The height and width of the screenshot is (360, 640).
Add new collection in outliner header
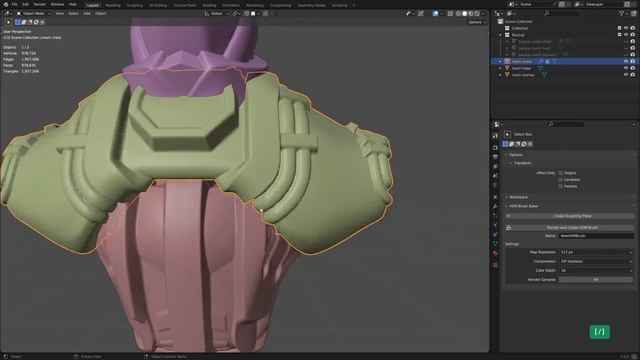(633, 13)
